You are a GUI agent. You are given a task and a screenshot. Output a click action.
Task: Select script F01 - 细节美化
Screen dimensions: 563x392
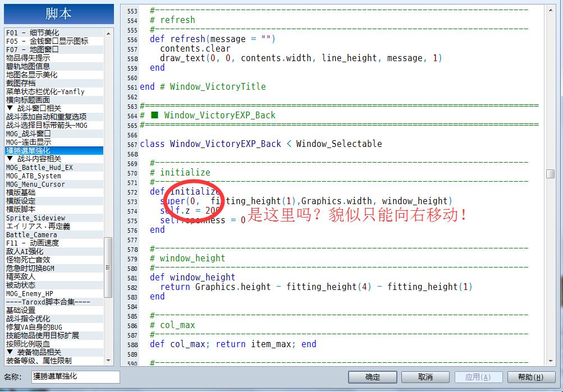click(54, 33)
